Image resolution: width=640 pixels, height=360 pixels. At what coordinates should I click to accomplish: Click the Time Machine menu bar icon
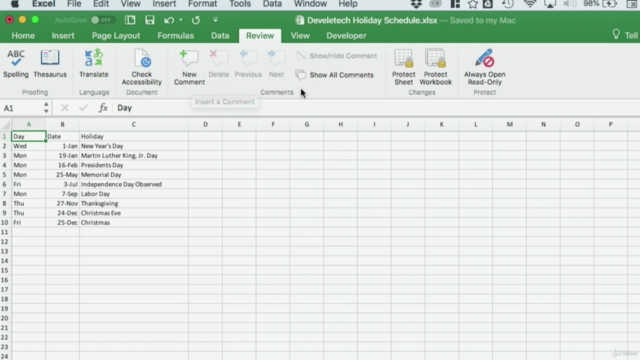click(508, 4)
